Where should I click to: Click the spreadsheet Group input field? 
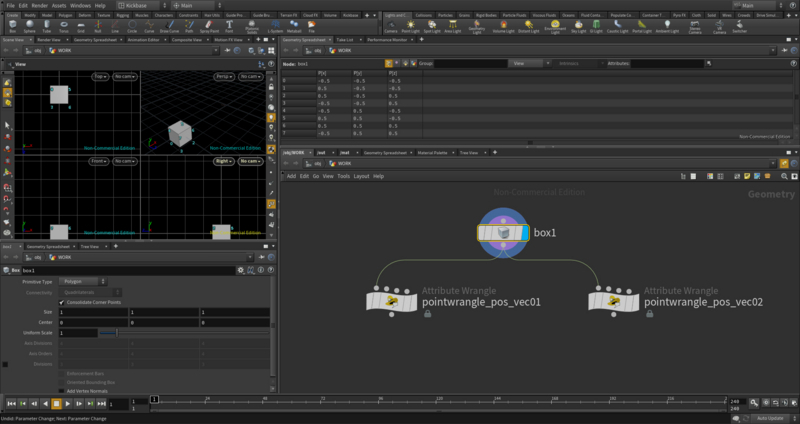click(x=470, y=63)
